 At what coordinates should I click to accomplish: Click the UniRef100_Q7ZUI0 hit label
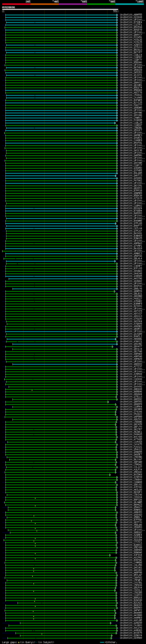(131, 48)
